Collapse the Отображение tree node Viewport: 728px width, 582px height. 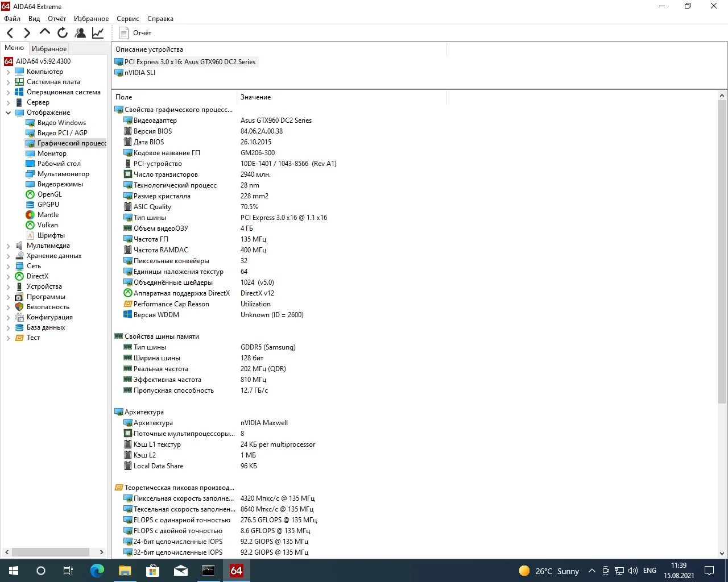tap(8, 113)
